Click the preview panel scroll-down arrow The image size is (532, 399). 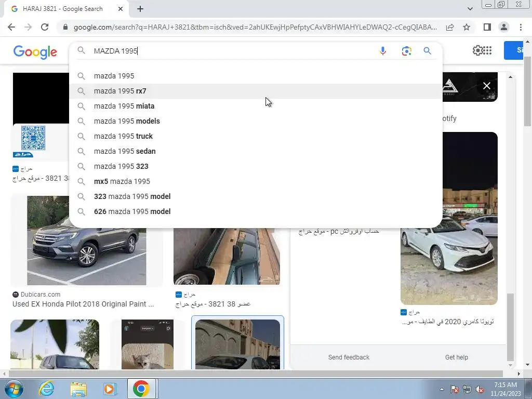pos(510,365)
